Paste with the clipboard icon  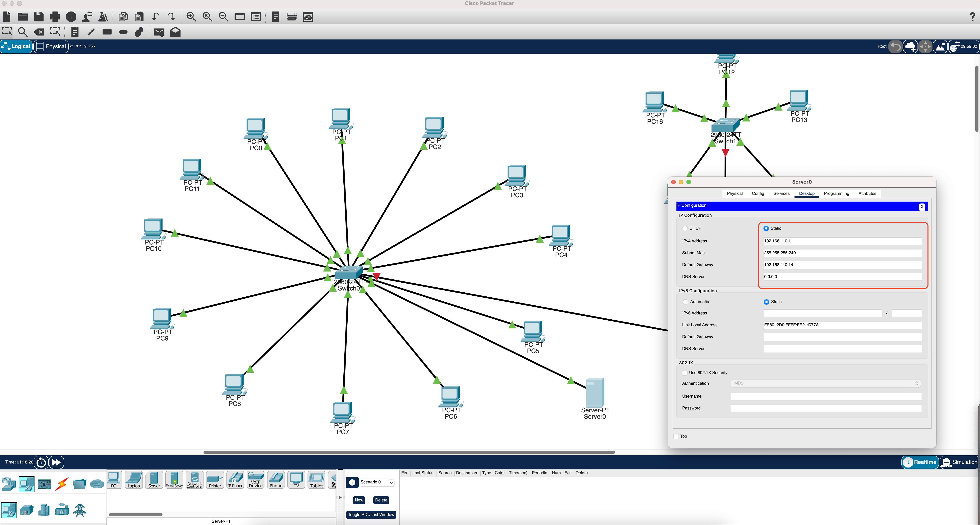click(139, 17)
